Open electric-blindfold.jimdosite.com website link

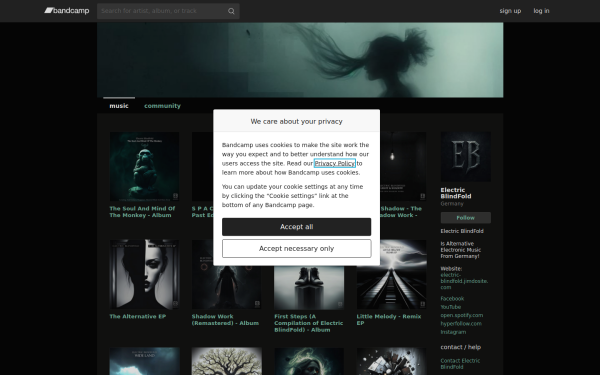[464, 281]
